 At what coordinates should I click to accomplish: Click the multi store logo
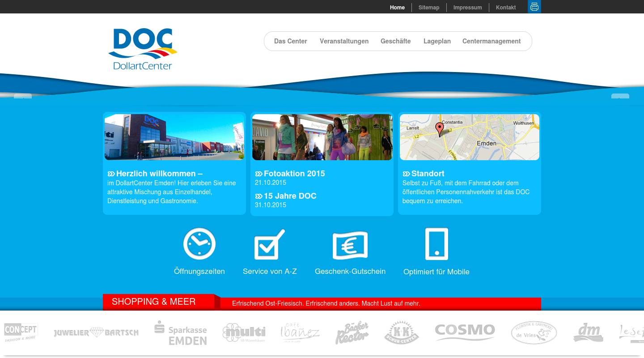point(244,332)
